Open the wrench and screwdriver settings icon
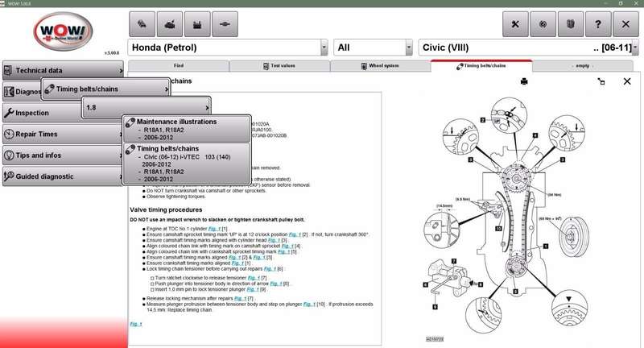The height and width of the screenshot is (348, 644). click(x=515, y=24)
